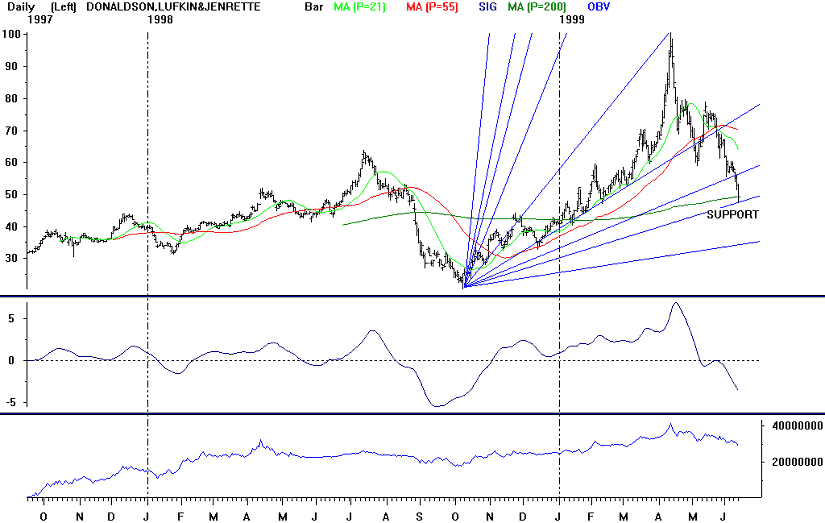The width and height of the screenshot is (825, 523).
Task: Click the 40 price axis value
Action: pyautogui.click(x=14, y=227)
